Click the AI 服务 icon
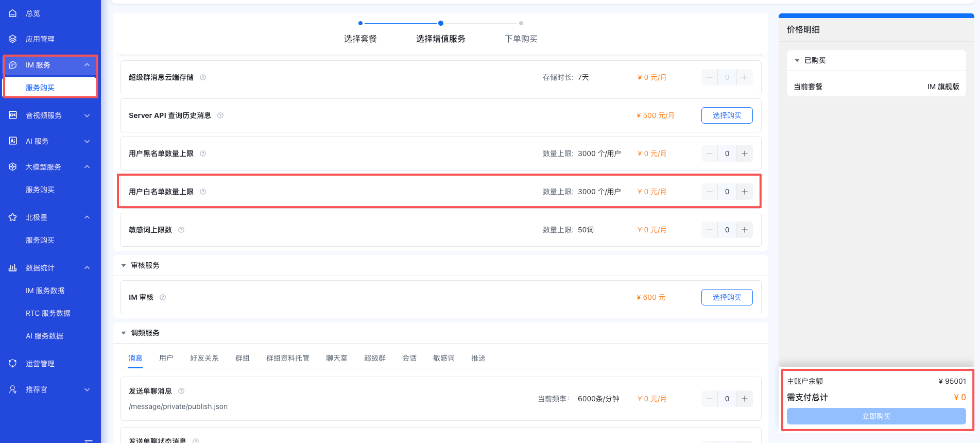This screenshot has width=980, height=443. tap(13, 141)
